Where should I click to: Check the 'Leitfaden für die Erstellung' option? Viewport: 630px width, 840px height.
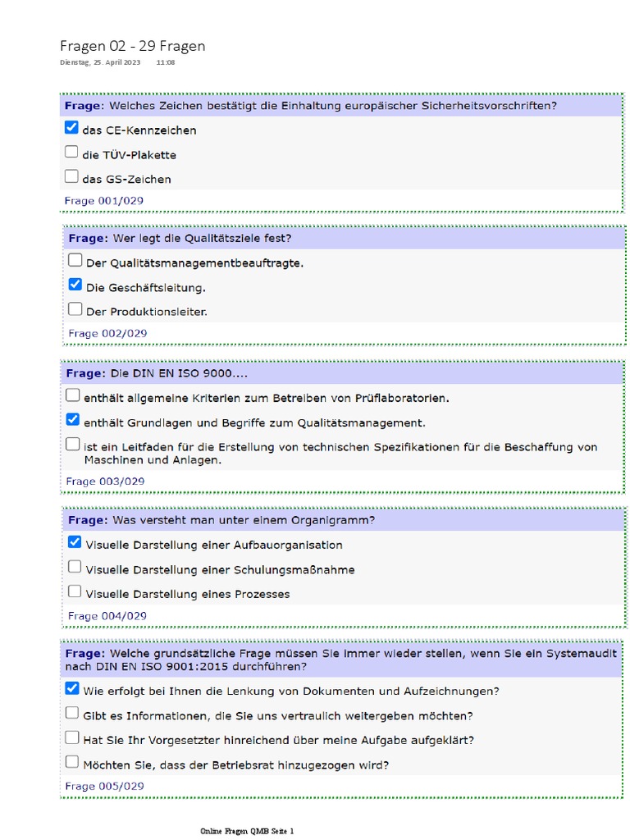click(73, 445)
